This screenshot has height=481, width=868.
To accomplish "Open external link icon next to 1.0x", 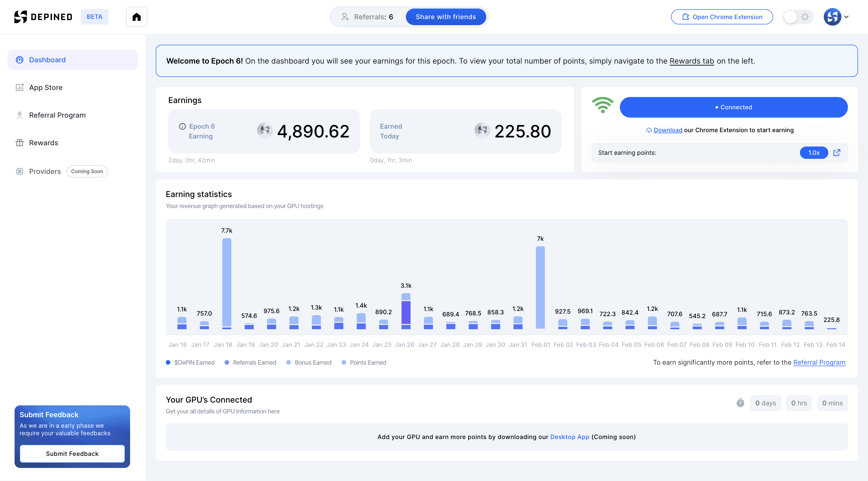I will [x=837, y=153].
